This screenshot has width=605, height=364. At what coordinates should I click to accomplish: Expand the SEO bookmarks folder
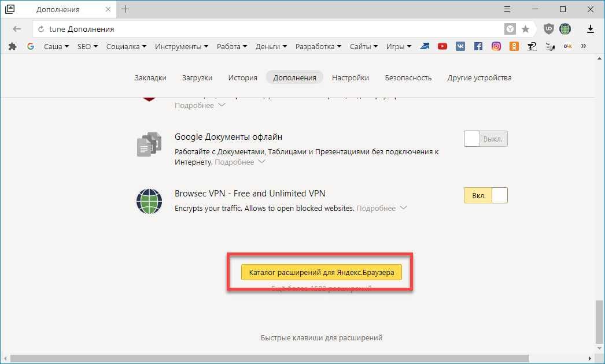coord(87,46)
